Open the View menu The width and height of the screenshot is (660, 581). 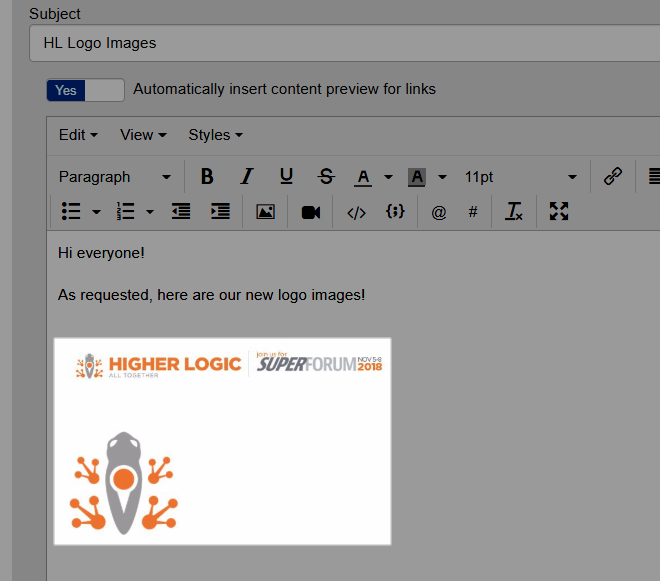(x=143, y=135)
